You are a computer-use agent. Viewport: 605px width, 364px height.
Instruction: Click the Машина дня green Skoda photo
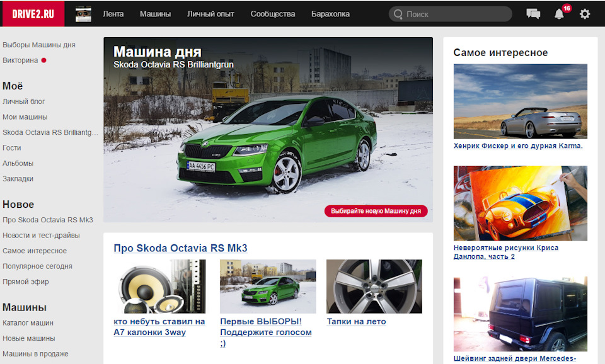tap(268, 130)
